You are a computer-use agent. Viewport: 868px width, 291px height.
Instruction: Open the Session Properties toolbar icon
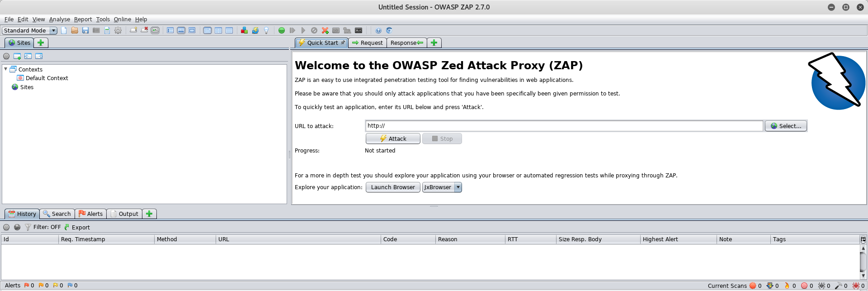point(107,30)
